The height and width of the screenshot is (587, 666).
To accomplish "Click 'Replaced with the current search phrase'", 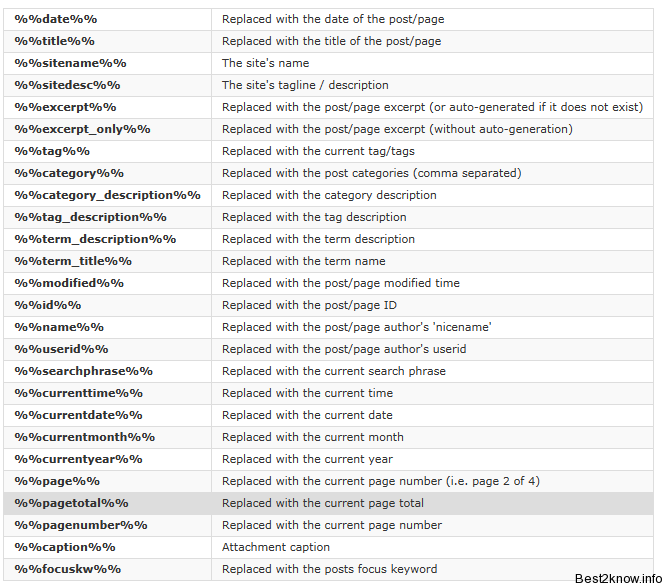I will (334, 371).
